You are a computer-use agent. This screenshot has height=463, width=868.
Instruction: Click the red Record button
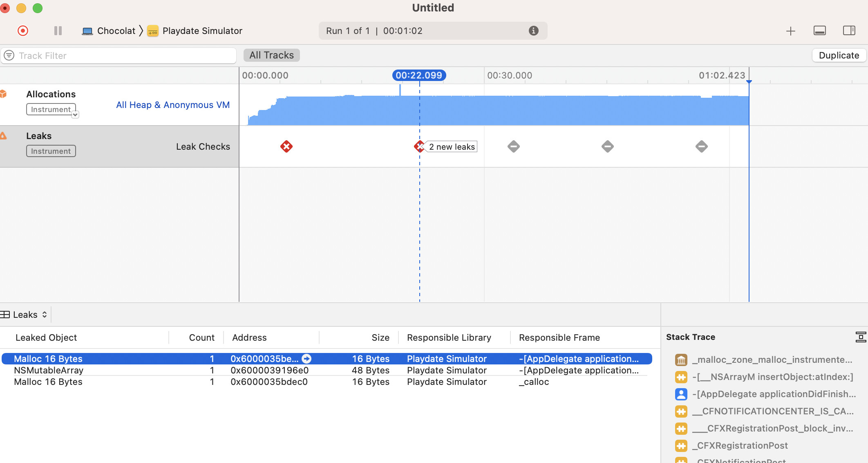[x=23, y=31]
